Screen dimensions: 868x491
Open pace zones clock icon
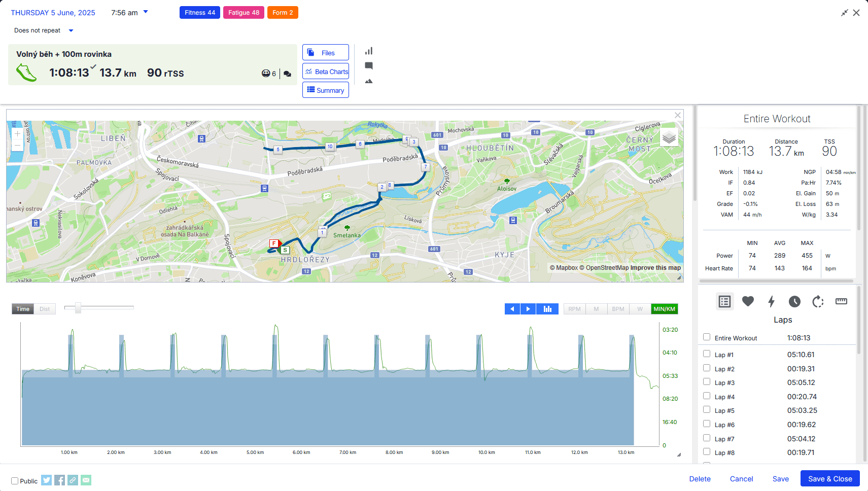point(794,301)
